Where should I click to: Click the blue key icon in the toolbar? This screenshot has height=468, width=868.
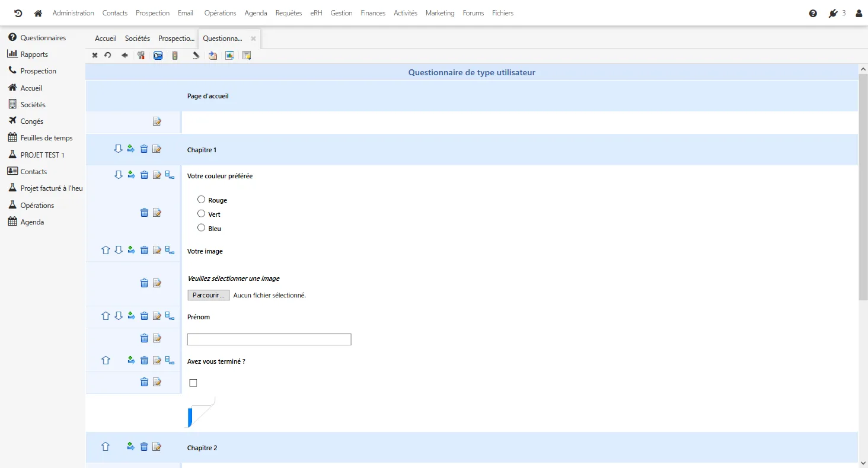pos(158,55)
